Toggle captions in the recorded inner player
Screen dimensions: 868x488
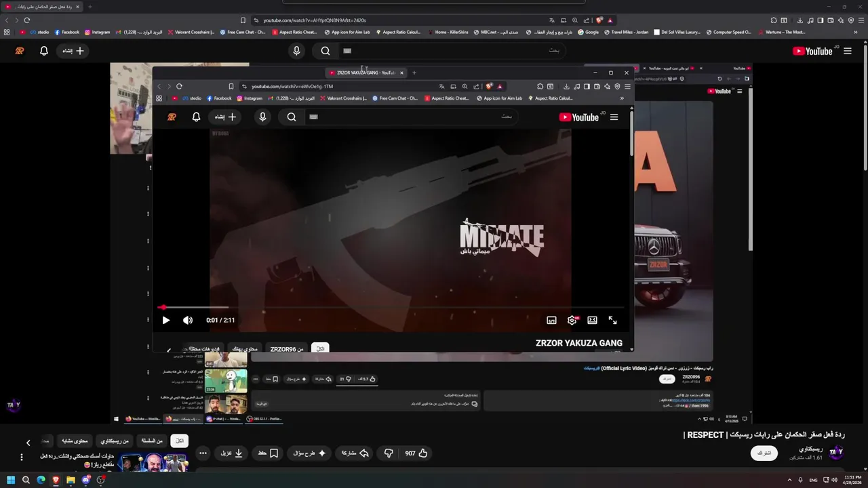click(x=551, y=320)
